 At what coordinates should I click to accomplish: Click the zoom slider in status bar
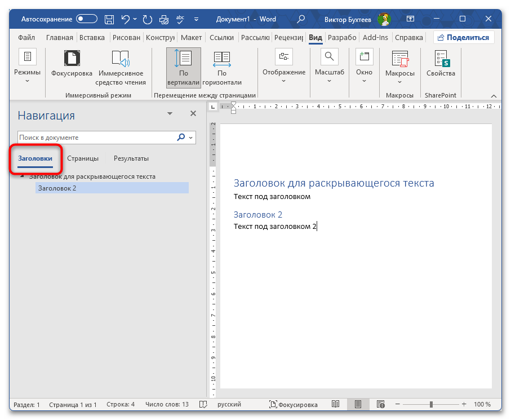click(431, 404)
